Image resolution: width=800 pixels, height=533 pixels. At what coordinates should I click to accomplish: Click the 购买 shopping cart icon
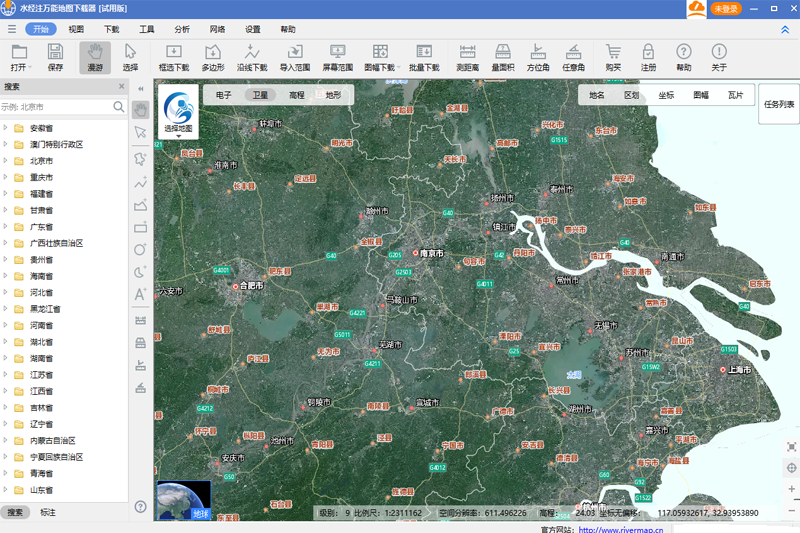pos(613,57)
